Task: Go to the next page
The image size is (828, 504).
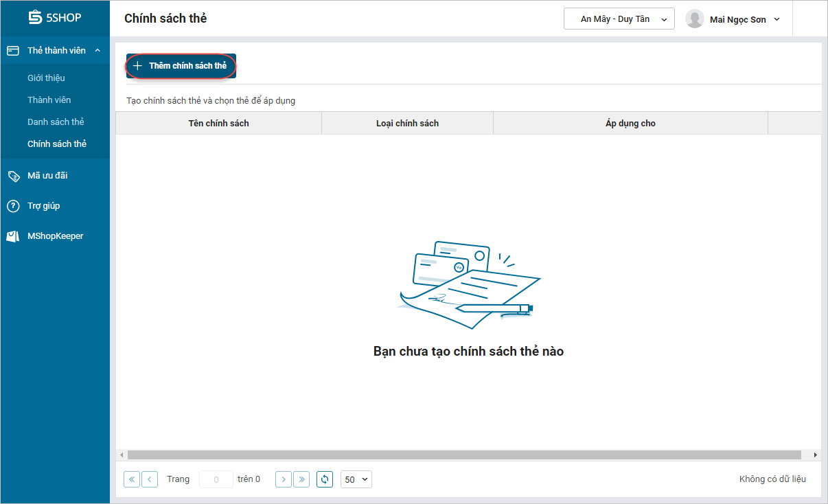Action: click(284, 479)
